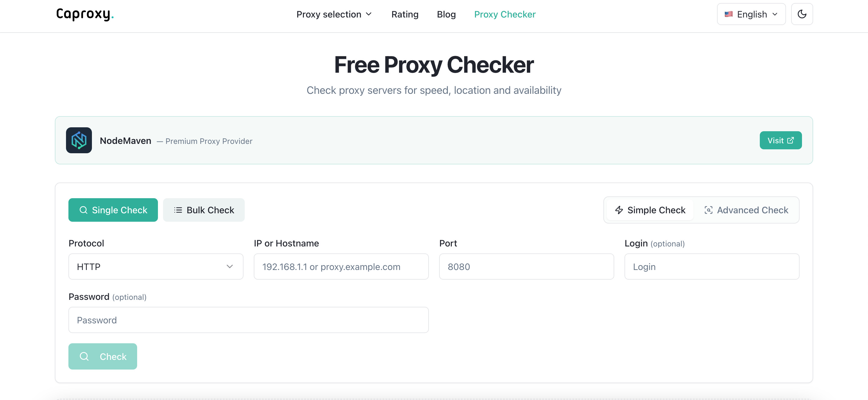Go to the Blog section
The image size is (868, 400).
[x=446, y=14]
